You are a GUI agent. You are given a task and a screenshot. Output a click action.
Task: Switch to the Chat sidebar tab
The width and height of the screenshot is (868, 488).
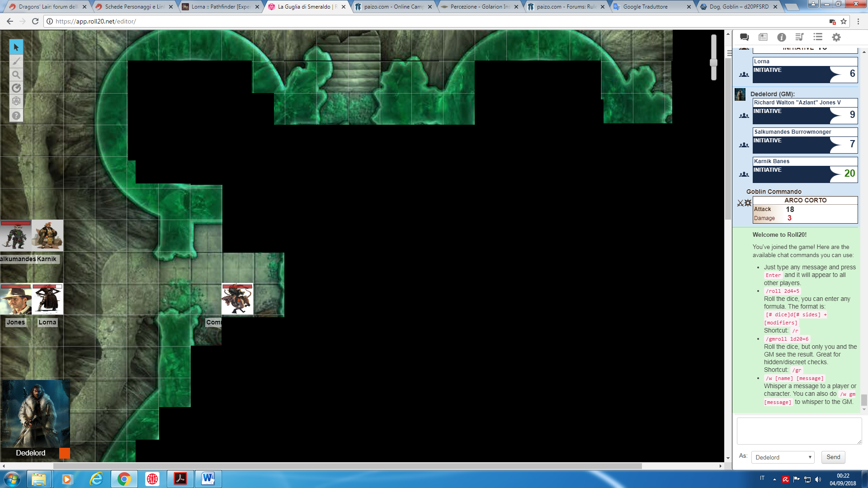click(744, 37)
